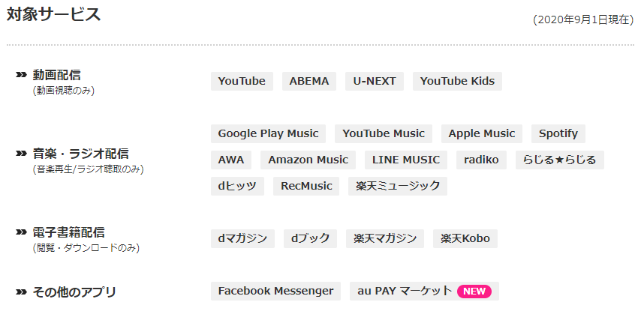The width and height of the screenshot is (644, 314).
Task: Click the arrow icon beside 動画配信
Action: pos(21,75)
